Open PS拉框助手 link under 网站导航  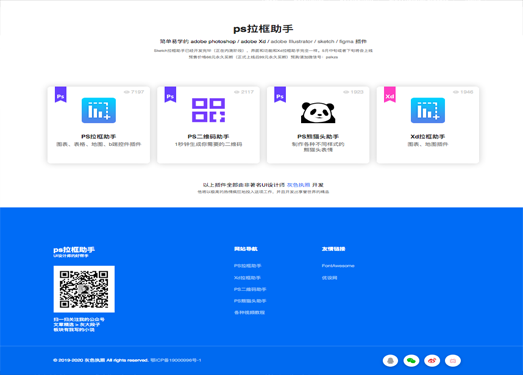247,266
